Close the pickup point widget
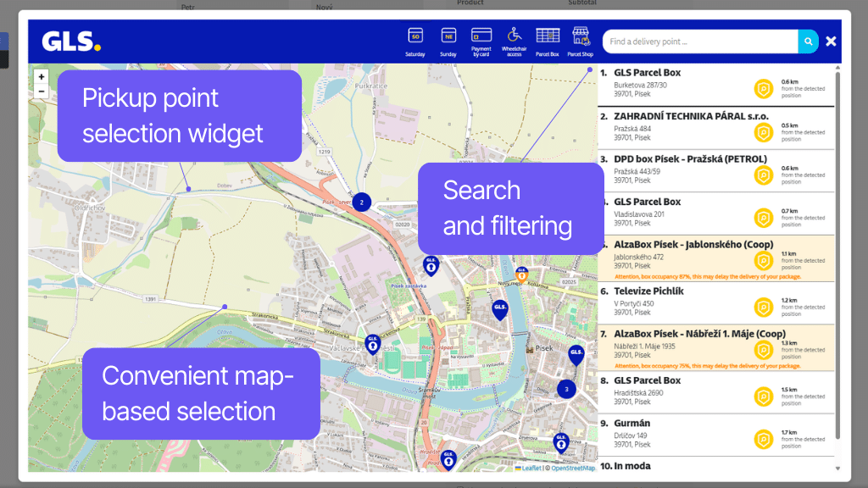868x488 pixels. pos(831,42)
